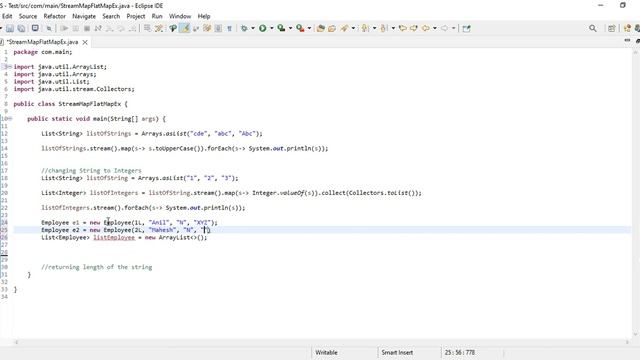Image resolution: width=640 pixels, height=360 pixels.
Task: Open the Refactor menu
Action: (55, 16)
